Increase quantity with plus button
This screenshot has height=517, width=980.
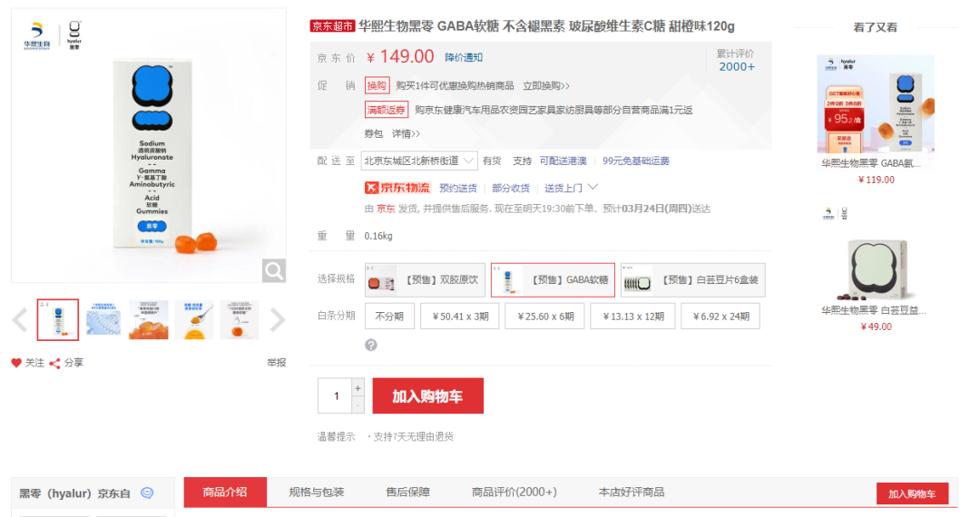click(x=358, y=388)
